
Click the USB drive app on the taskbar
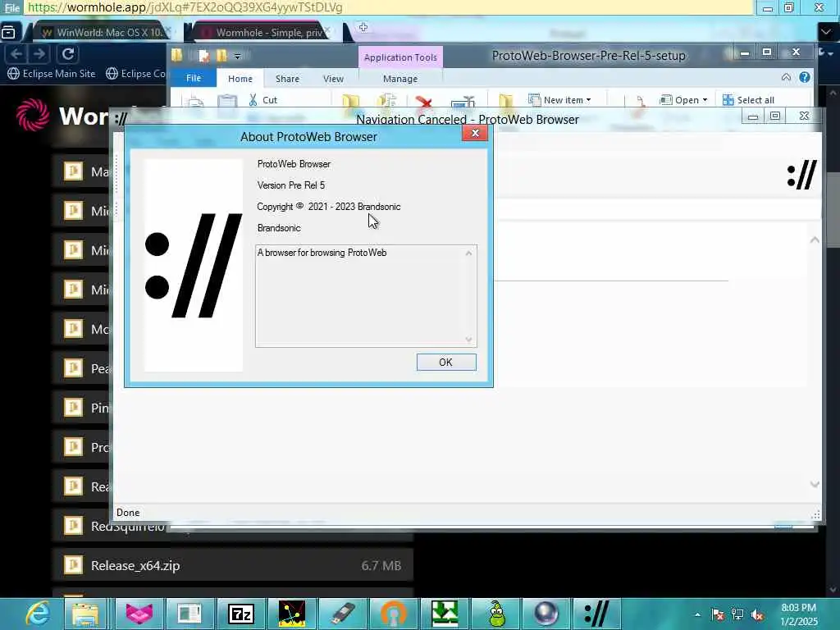tap(342, 614)
